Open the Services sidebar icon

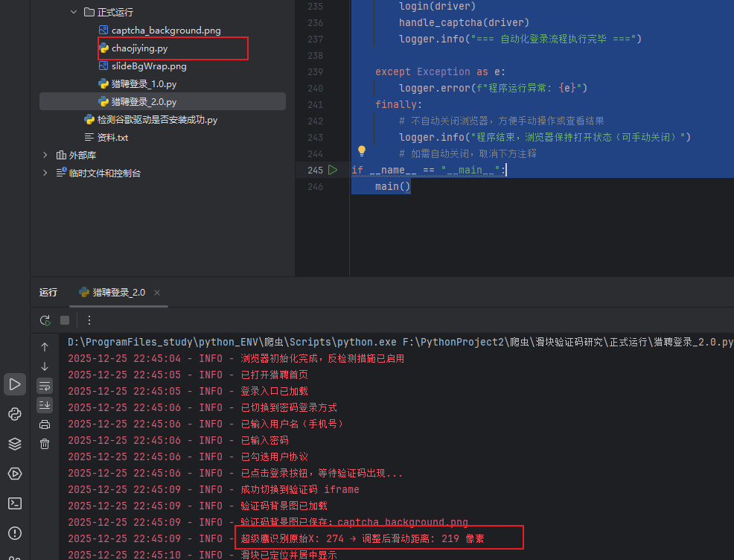pyautogui.click(x=14, y=474)
